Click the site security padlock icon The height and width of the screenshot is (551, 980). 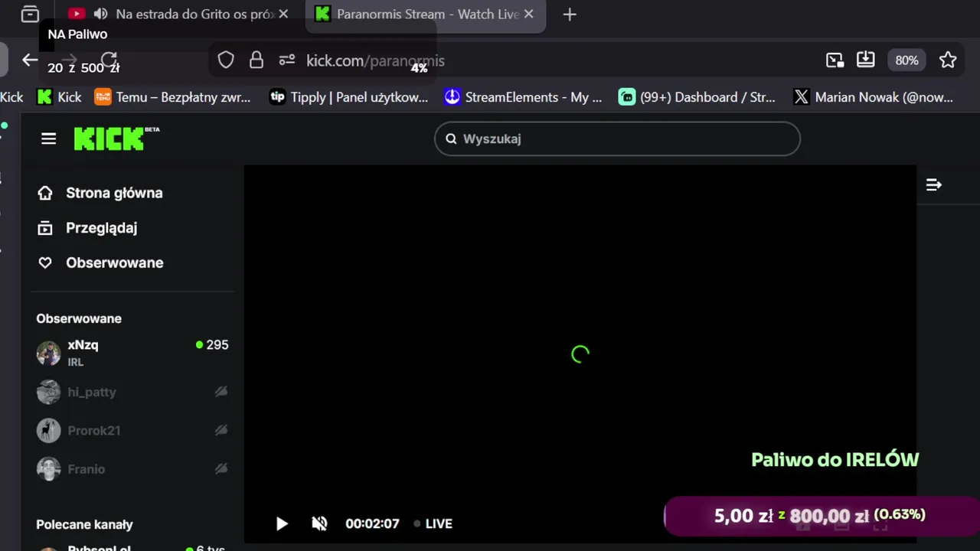tap(256, 60)
